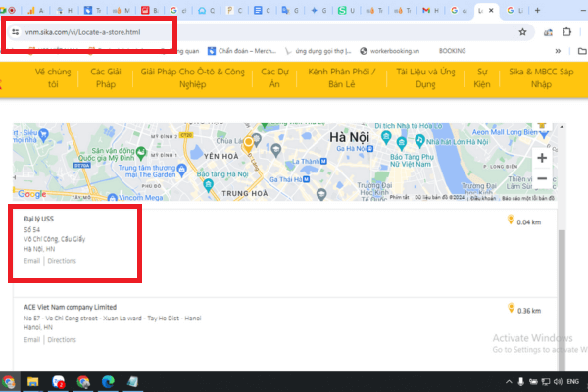Open the Chrome extensions puzzle icon
588x392 pixels.
[566, 32]
